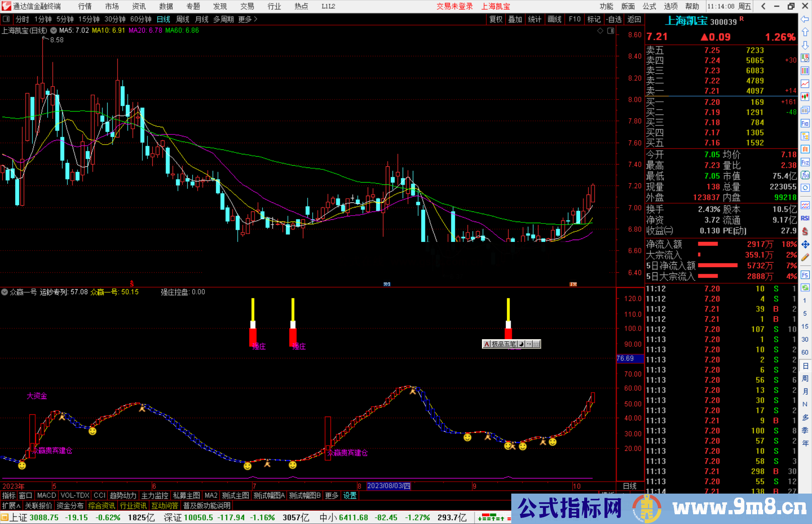This screenshot has width=812, height=524.
Task: Toggle the round marker beside 上海凯宝(日线)
Action: [54, 30]
